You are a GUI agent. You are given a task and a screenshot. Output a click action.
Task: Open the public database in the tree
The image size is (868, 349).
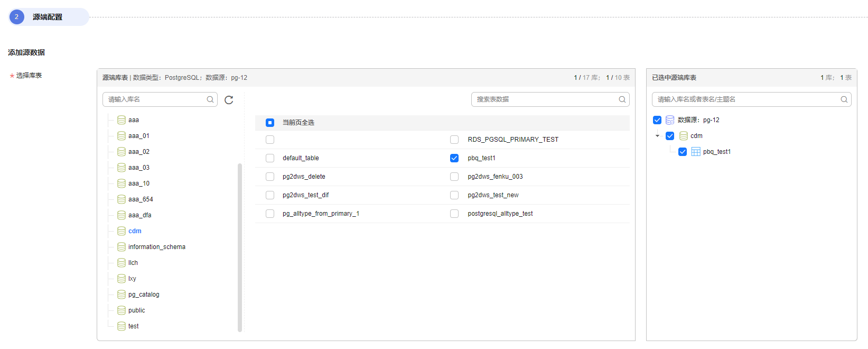[136, 310]
